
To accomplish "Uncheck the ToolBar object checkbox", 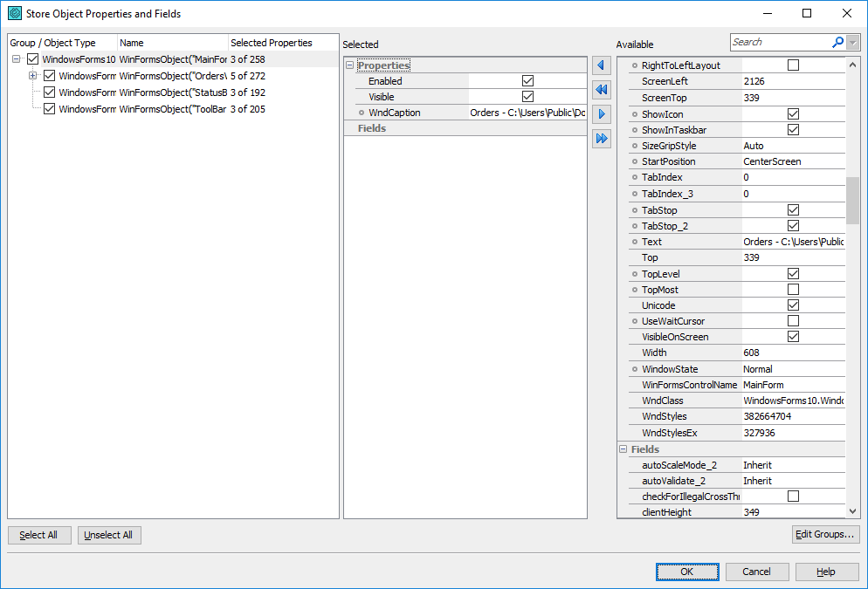I will (49, 109).
